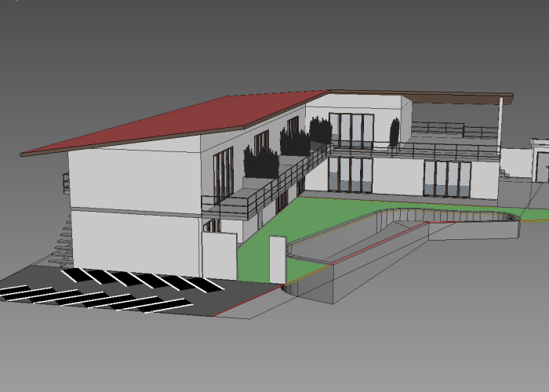Click the brown flat canopy roof
The image size is (549, 392).
pyautogui.click(x=455, y=98)
